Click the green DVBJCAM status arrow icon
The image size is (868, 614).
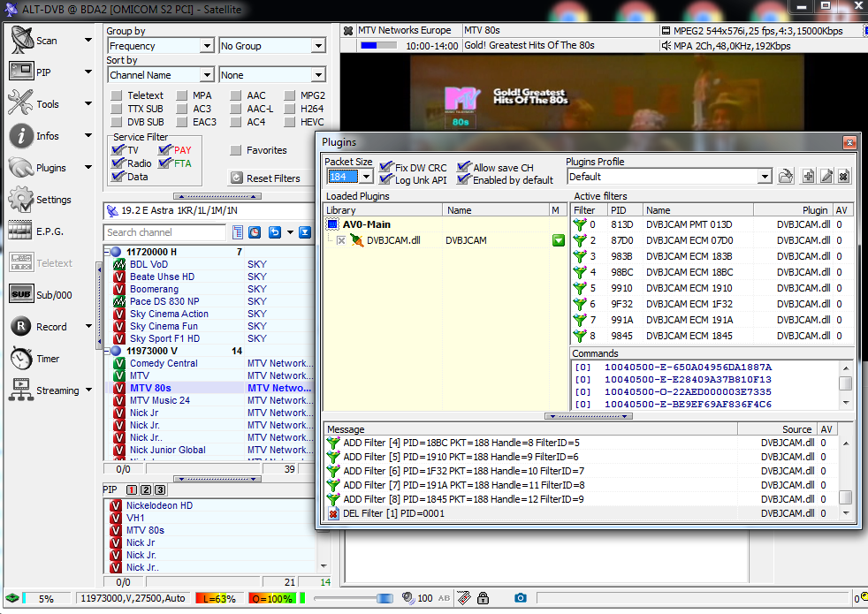559,240
